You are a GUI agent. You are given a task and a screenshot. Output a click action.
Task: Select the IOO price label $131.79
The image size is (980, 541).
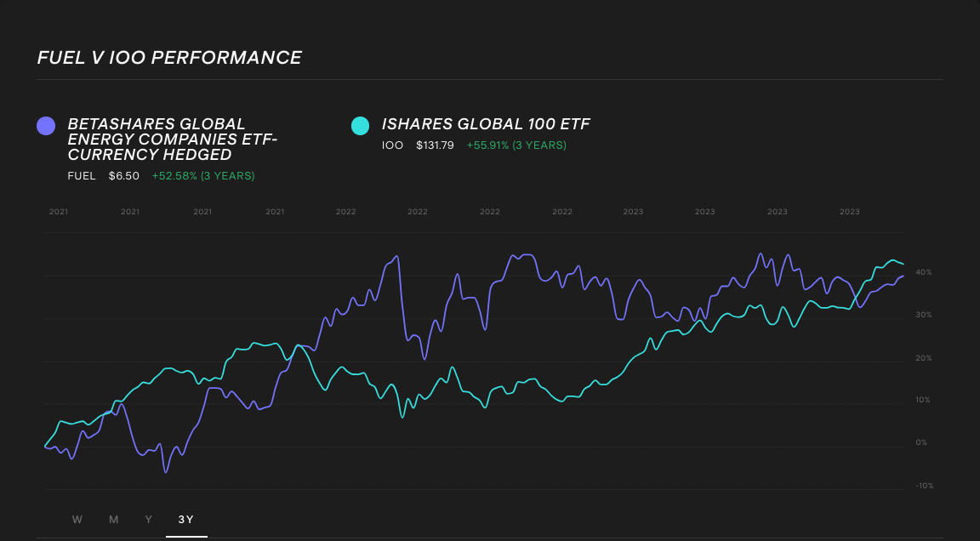436,145
